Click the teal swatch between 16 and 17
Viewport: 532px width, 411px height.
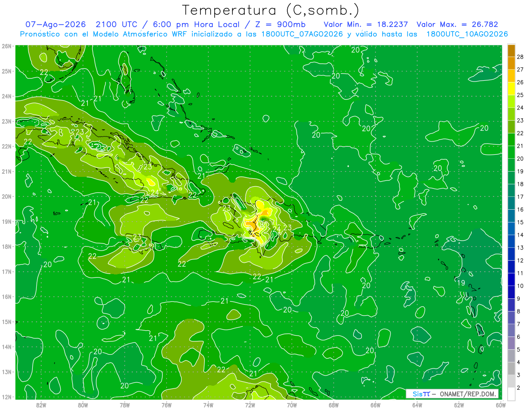511,203
